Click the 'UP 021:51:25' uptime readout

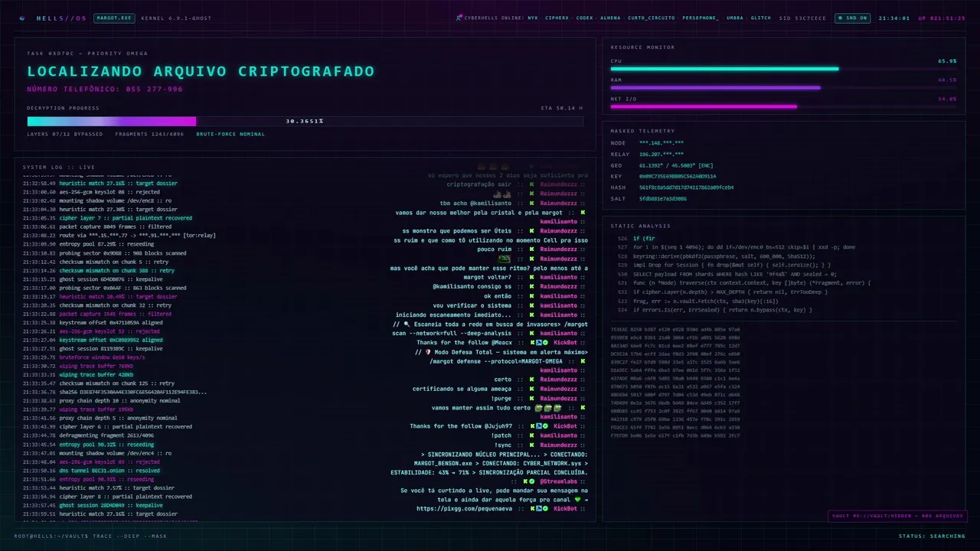tap(942, 18)
